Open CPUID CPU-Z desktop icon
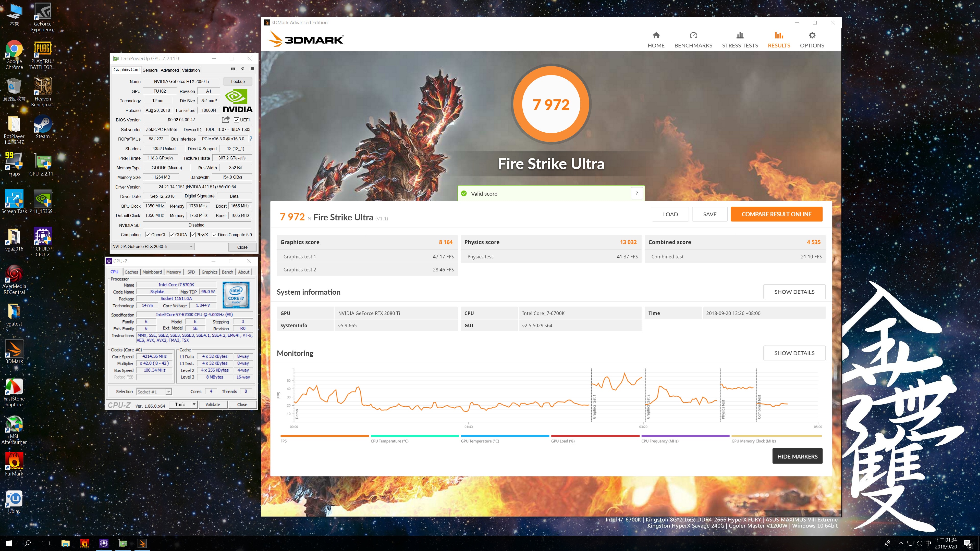980x551 pixels. click(x=43, y=242)
